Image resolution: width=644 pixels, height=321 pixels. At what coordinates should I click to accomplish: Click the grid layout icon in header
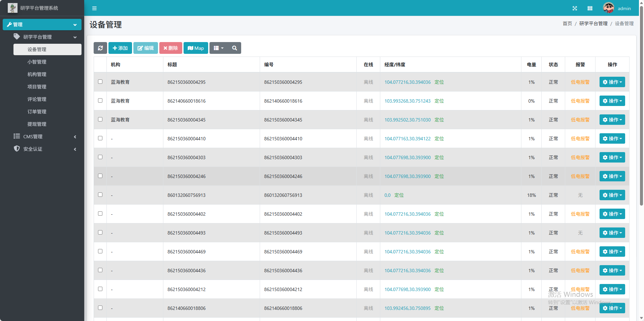coord(590,8)
